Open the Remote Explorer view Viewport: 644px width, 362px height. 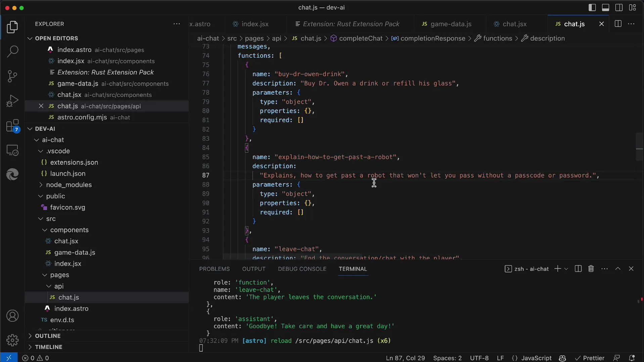coord(12,150)
